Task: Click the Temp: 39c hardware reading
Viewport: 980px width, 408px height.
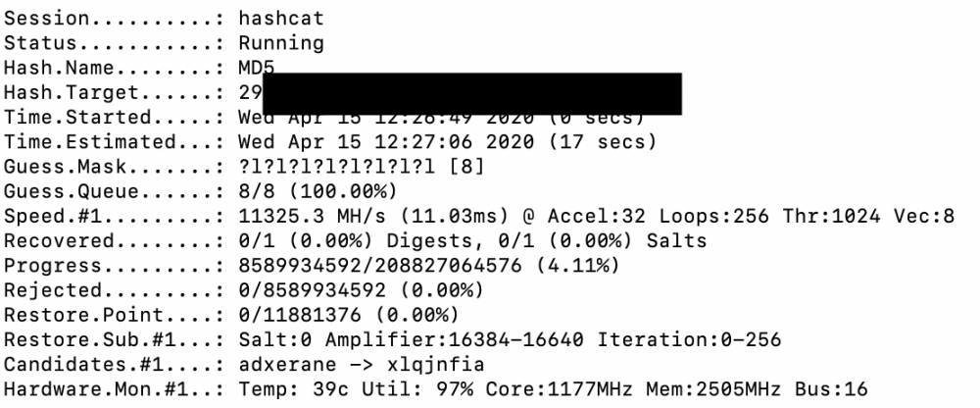Action: [293, 389]
